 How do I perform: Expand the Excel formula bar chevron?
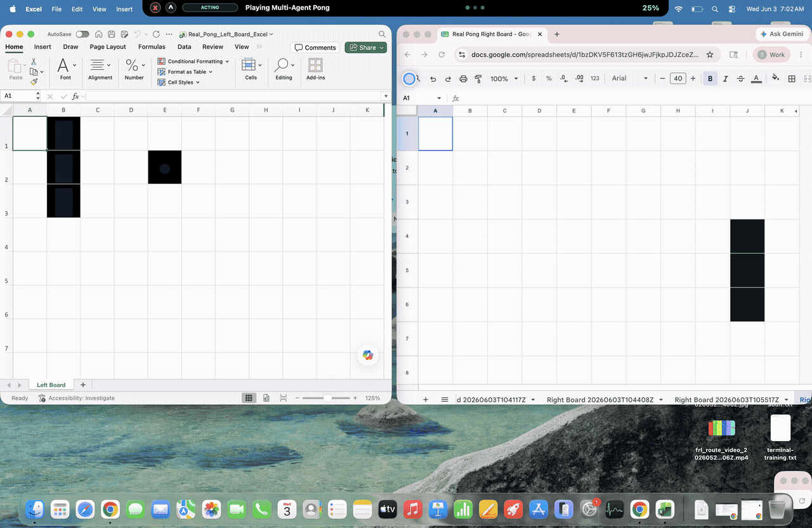(x=385, y=96)
